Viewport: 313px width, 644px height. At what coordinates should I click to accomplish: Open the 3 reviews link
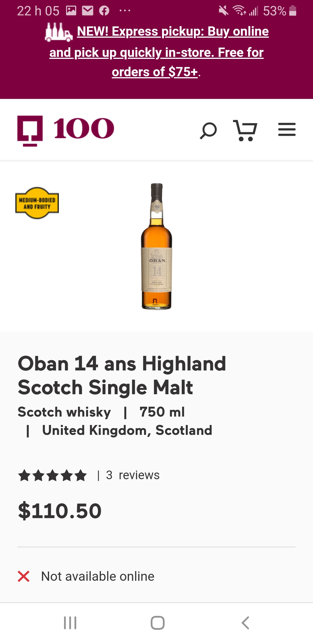coord(133,475)
